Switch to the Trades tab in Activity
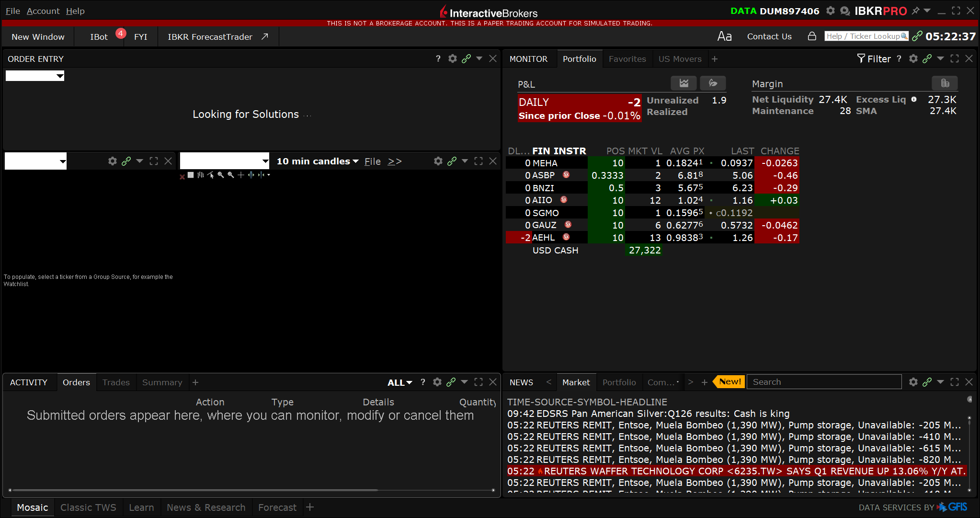 point(116,382)
